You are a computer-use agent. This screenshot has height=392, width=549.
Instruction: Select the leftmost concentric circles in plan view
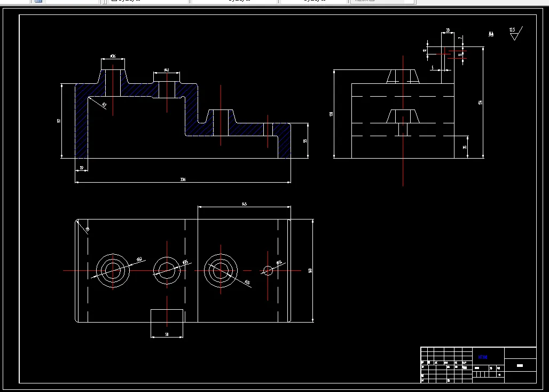tap(113, 271)
